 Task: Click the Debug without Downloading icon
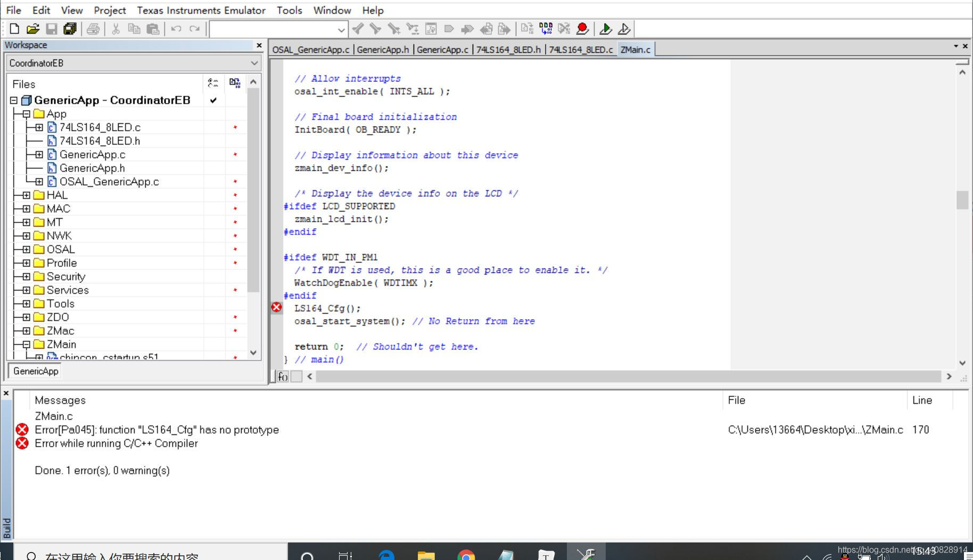624,29
